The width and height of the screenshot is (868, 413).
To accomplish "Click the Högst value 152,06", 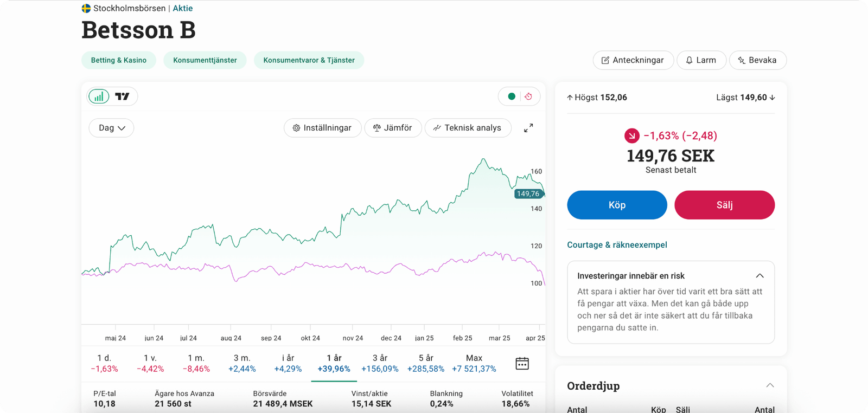I will [x=614, y=98].
